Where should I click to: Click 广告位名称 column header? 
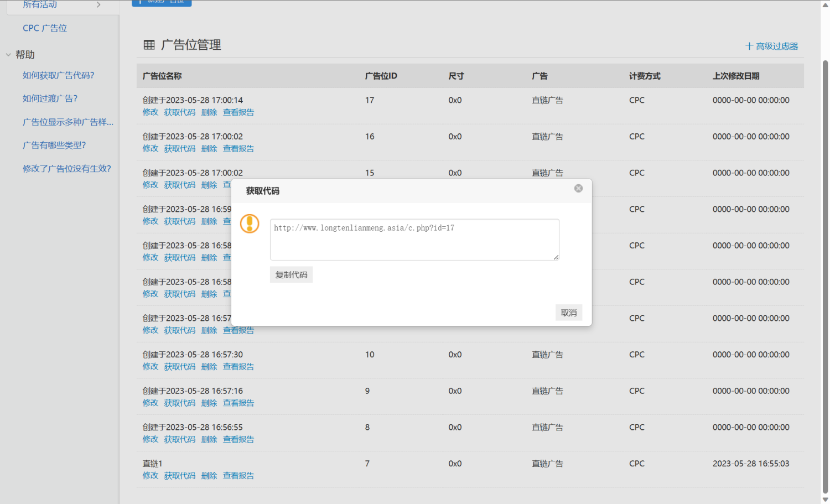pos(162,76)
